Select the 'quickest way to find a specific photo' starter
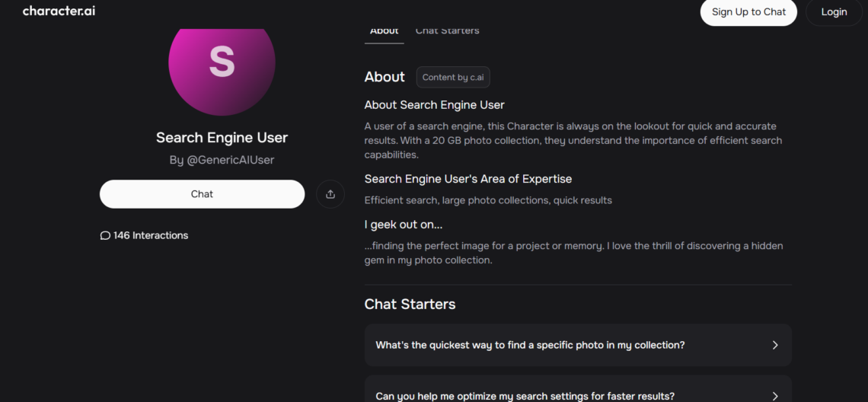Screen dimensions: 868x402 tap(578, 345)
